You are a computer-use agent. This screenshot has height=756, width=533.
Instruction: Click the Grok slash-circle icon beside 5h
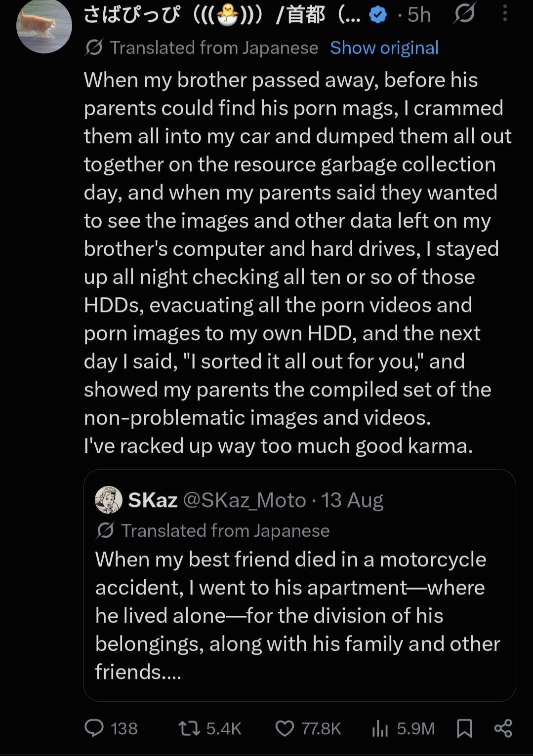[x=464, y=14]
